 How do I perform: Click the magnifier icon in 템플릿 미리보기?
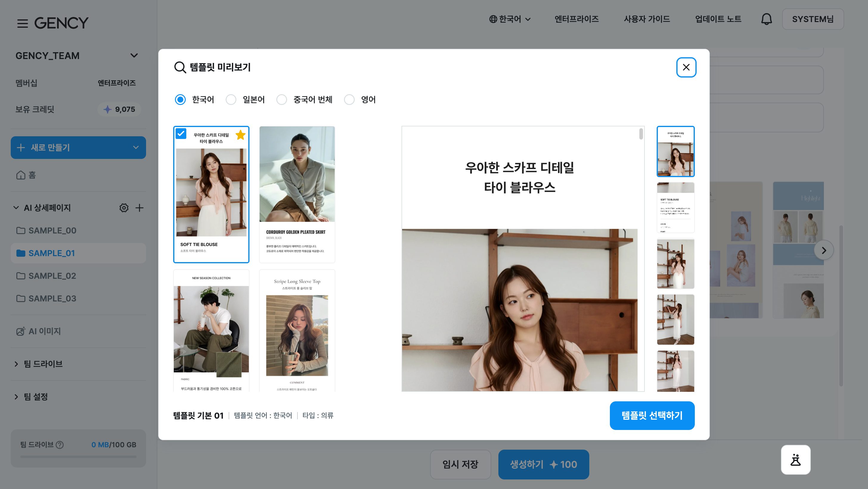[180, 67]
